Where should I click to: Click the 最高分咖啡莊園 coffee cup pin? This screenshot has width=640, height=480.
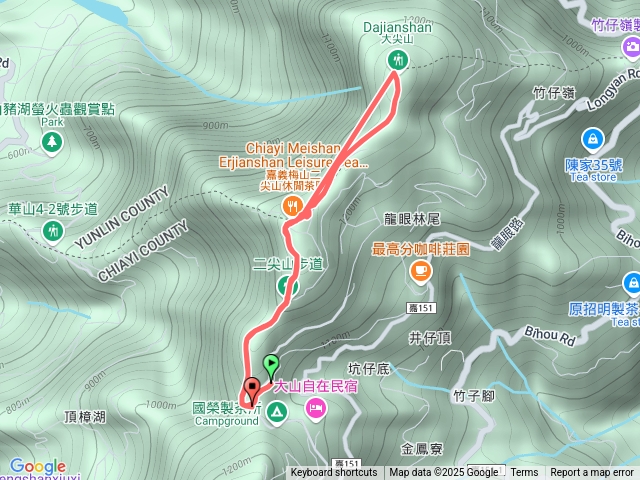pos(420,271)
